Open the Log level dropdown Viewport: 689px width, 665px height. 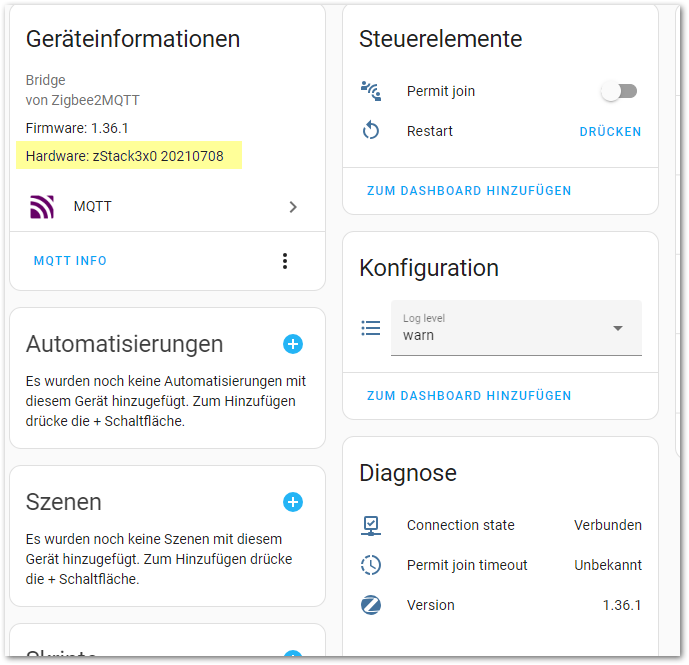click(x=516, y=328)
